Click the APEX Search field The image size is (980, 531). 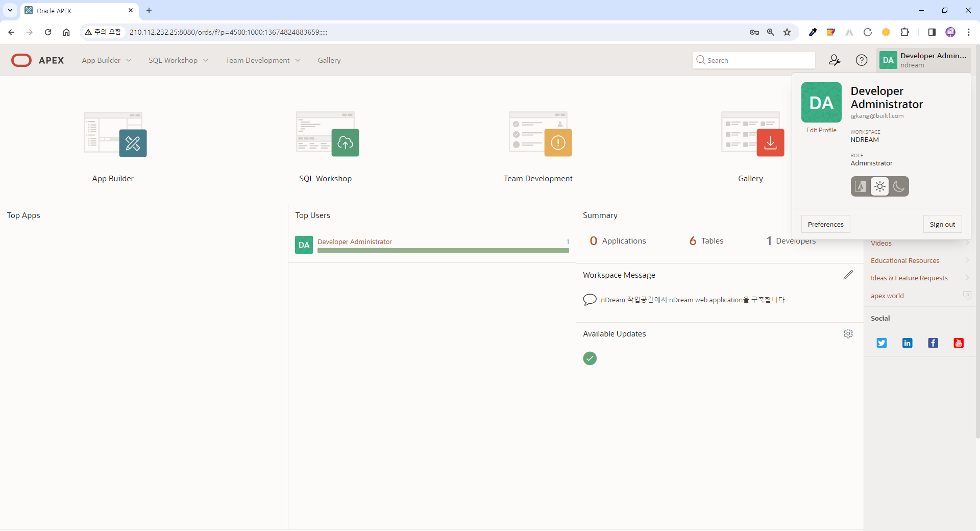point(754,60)
